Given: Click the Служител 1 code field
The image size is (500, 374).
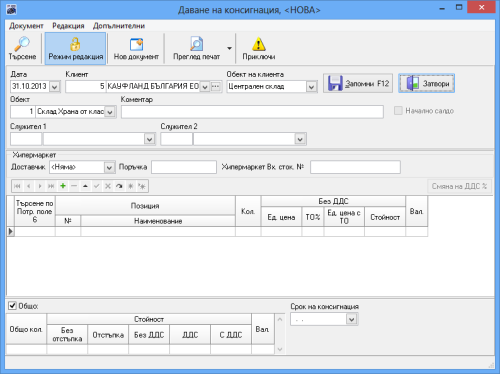Looking at the screenshot, I should (26, 139).
